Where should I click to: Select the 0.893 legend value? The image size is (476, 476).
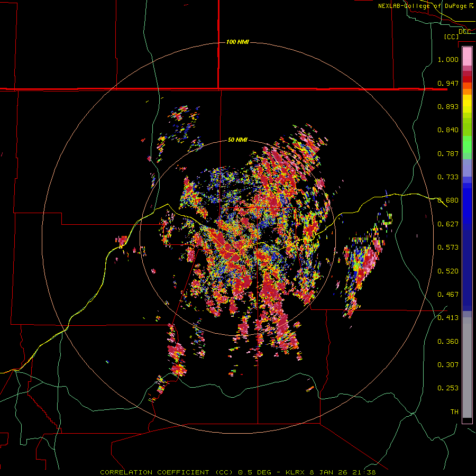pos(448,106)
